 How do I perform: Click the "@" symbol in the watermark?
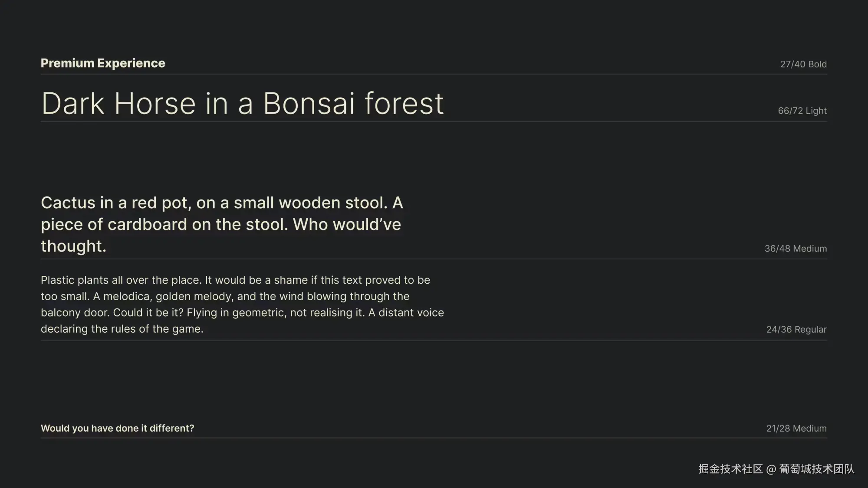click(x=771, y=469)
